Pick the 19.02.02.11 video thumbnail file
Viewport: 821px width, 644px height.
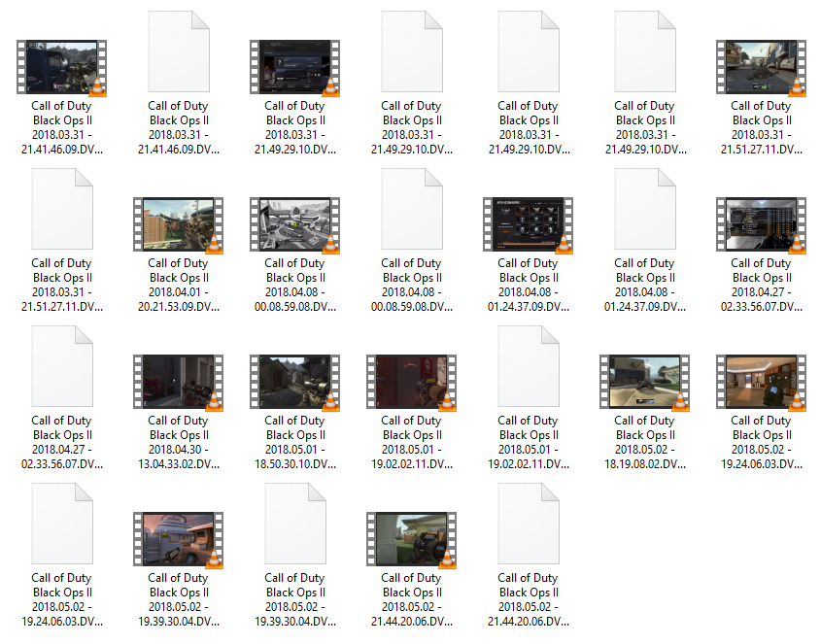pos(412,382)
